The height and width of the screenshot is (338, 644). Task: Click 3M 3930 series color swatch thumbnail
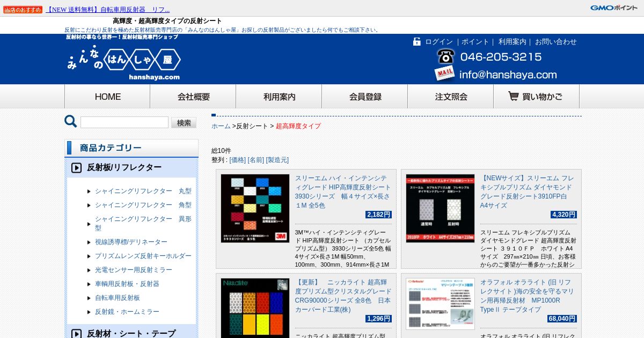pyautogui.click(x=255, y=208)
